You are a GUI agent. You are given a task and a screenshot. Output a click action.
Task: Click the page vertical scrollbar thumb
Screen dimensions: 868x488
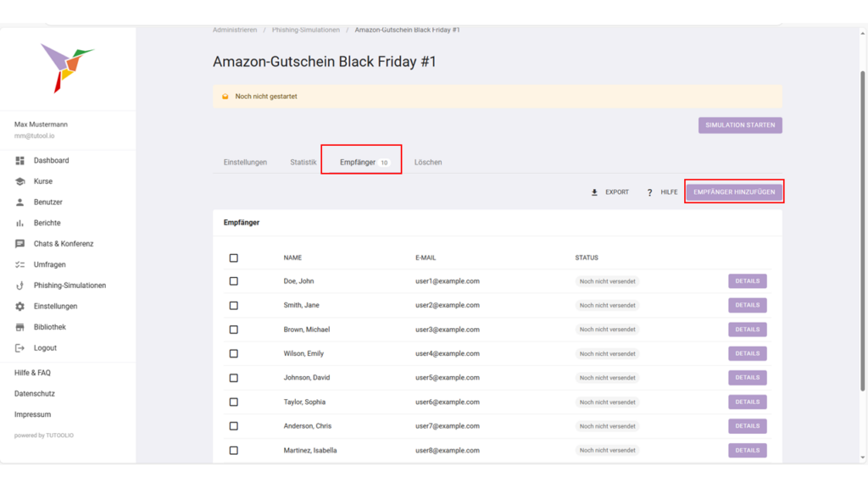[x=862, y=231]
